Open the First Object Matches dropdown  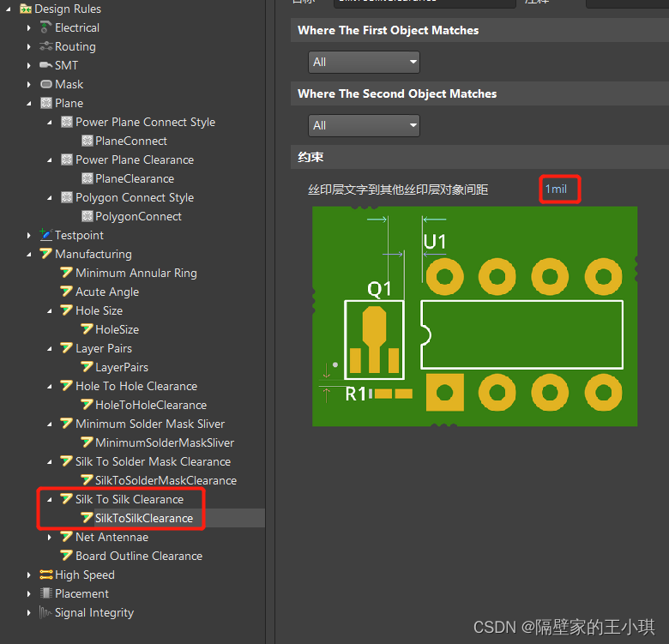pyautogui.click(x=364, y=63)
